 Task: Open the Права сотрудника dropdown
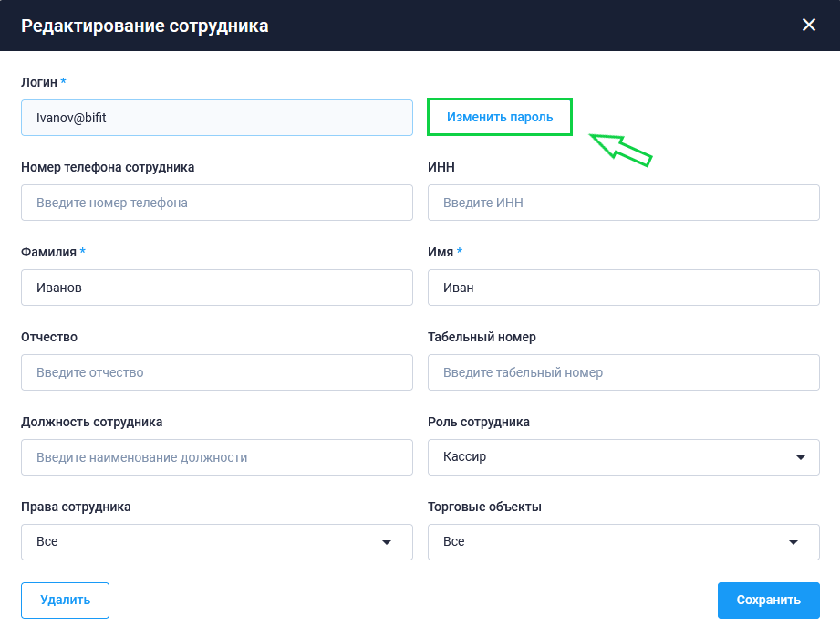(x=217, y=542)
